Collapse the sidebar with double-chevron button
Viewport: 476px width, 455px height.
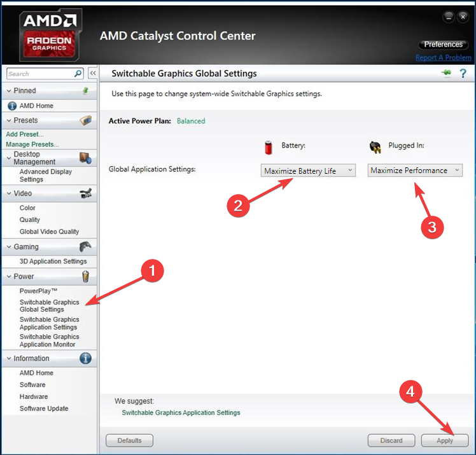[x=93, y=73]
